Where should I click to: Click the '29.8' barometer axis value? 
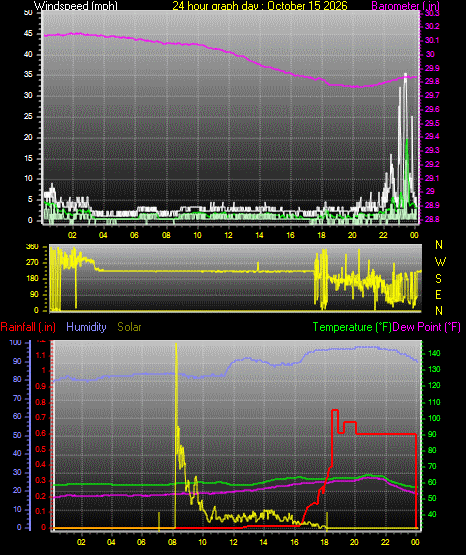pos(432,82)
